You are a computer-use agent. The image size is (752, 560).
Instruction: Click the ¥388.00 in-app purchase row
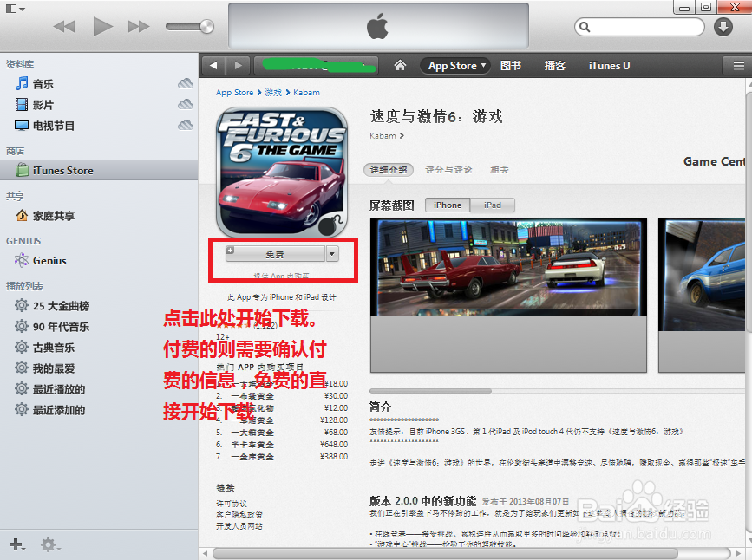[282, 457]
